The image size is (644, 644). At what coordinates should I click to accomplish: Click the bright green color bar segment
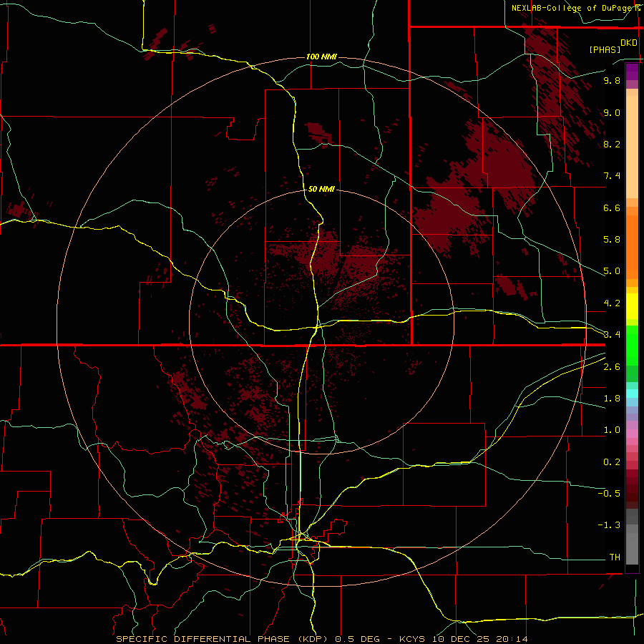[632, 344]
